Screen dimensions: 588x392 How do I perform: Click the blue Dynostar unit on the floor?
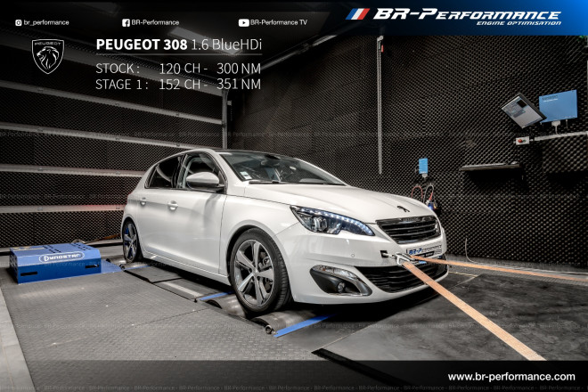pyautogui.click(x=55, y=261)
